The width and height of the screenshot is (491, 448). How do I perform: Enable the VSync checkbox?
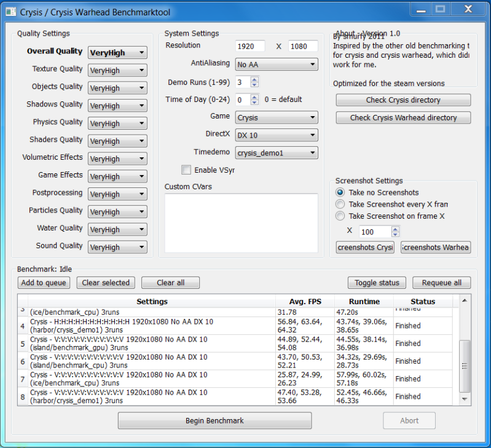pos(186,170)
